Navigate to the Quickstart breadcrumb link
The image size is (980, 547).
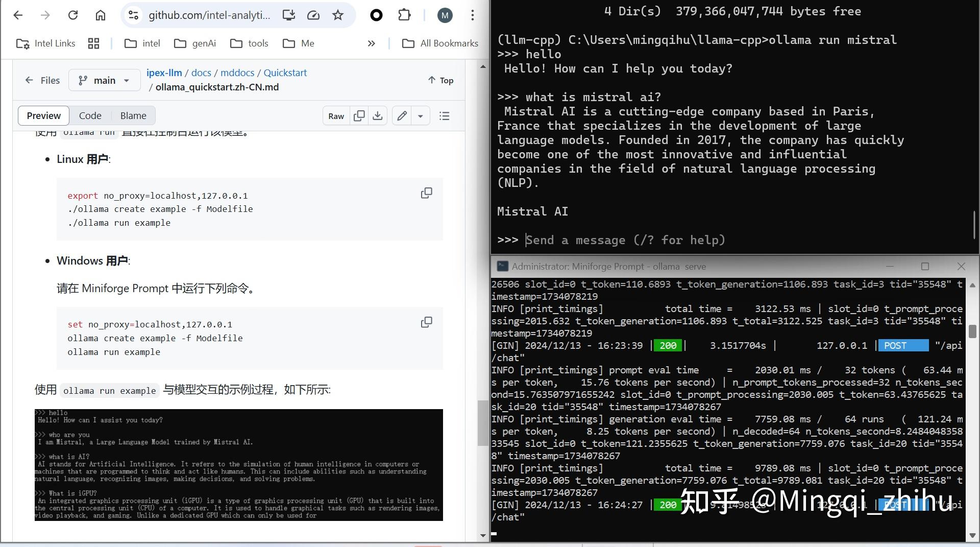(285, 73)
